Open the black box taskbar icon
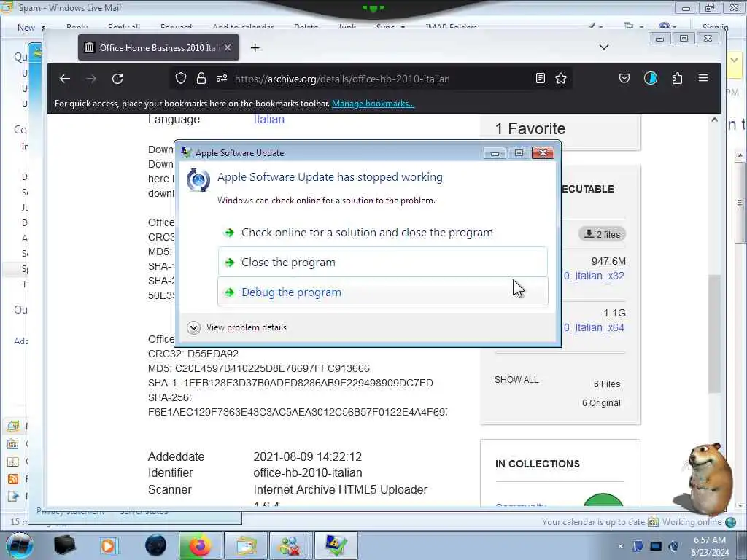The width and height of the screenshot is (747, 560). tap(64, 545)
